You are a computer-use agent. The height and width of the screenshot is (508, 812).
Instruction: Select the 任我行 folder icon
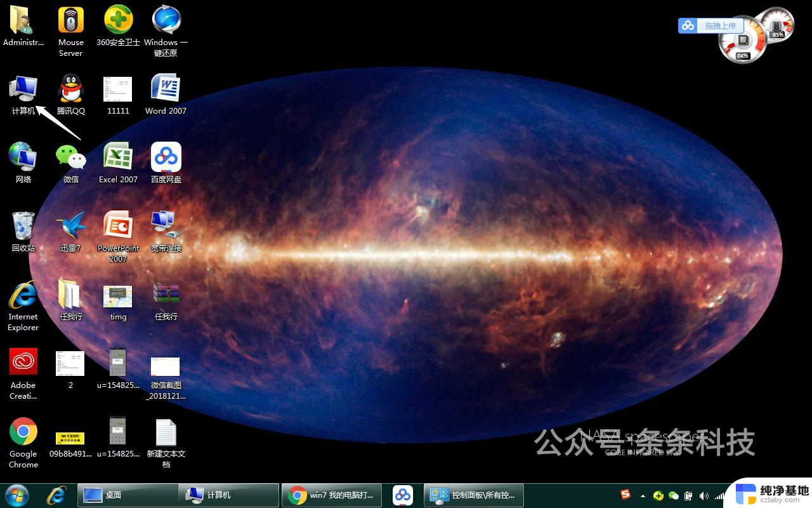71,300
